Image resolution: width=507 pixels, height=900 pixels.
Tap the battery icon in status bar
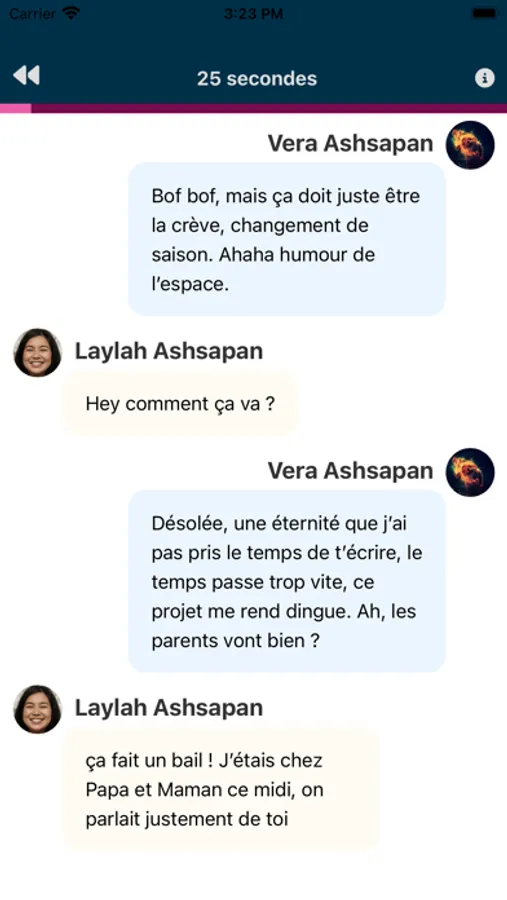(x=484, y=13)
